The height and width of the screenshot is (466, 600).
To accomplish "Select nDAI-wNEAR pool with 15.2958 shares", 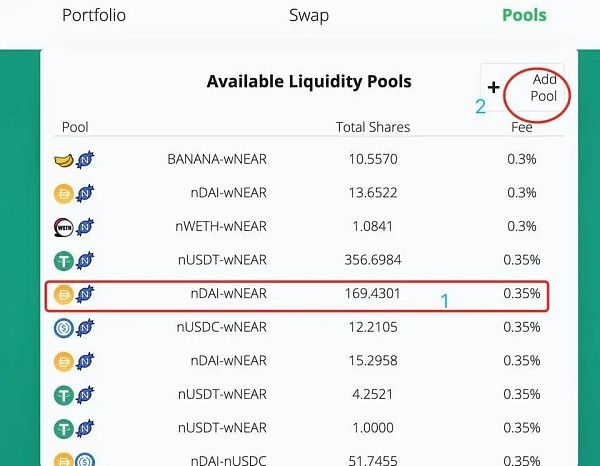I will tap(229, 361).
